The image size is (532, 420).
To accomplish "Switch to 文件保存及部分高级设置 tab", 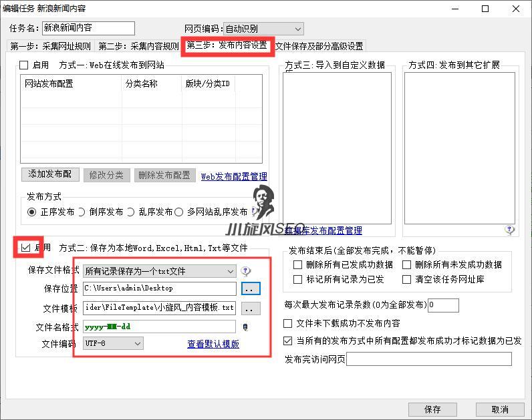I will (319, 46).
